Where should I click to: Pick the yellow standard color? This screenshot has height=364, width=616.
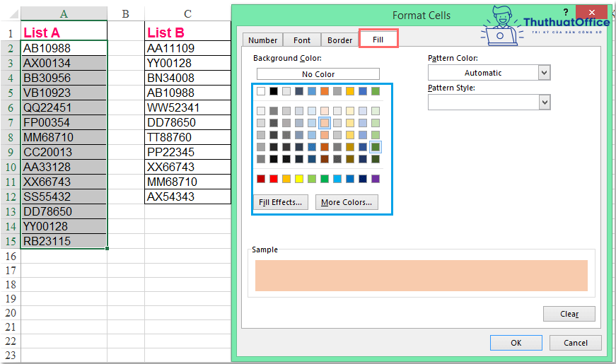coord(299,179)
